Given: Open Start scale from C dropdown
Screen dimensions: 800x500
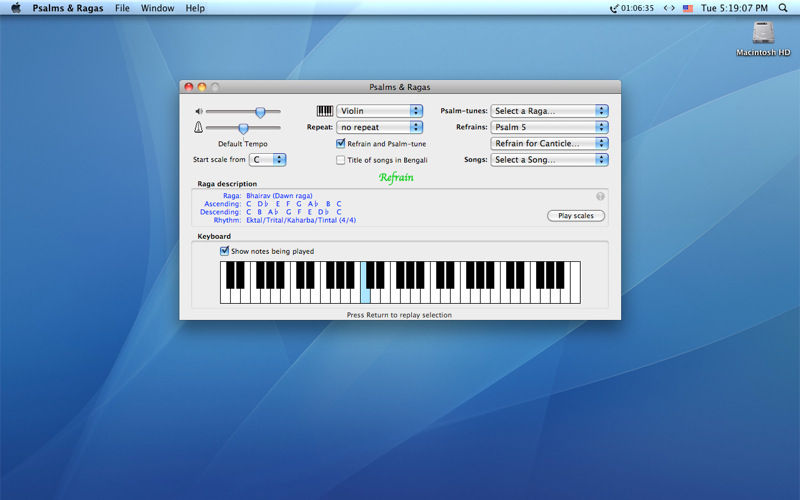Looking at the screenshot, I should (267, 160).
